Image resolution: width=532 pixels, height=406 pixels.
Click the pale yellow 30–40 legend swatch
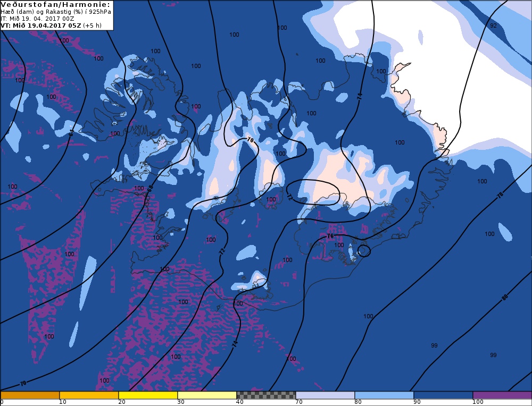[207, 395]
